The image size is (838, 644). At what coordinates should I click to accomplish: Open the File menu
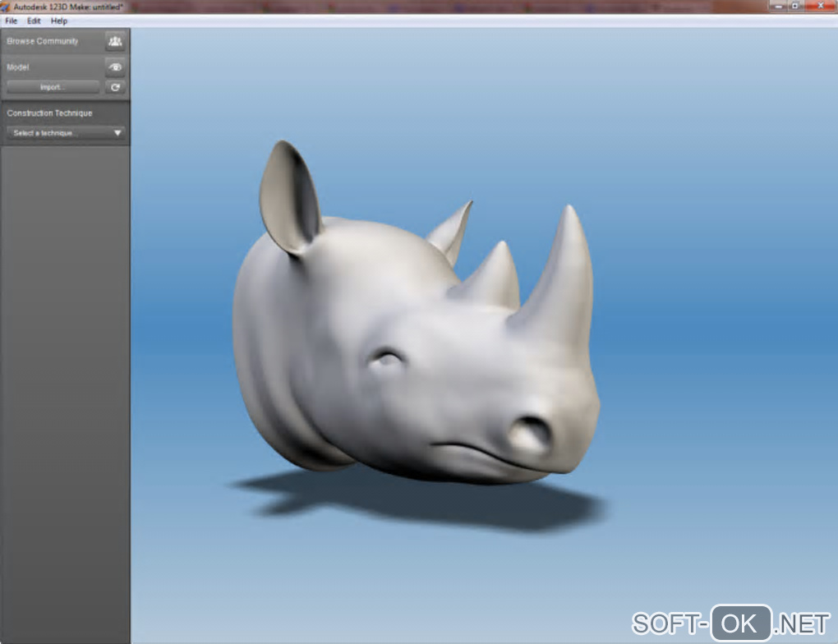tap(12, 21)
